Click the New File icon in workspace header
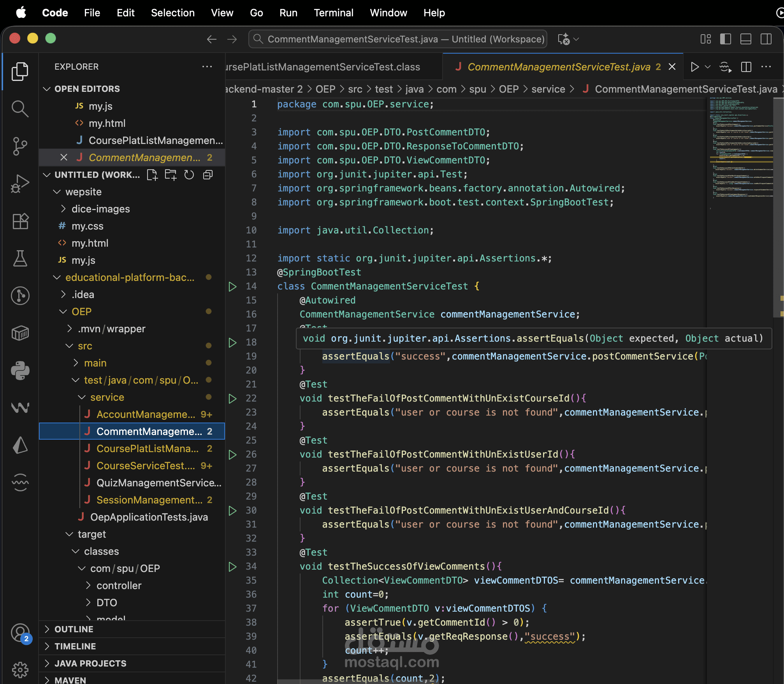 [x=152, y=175]
